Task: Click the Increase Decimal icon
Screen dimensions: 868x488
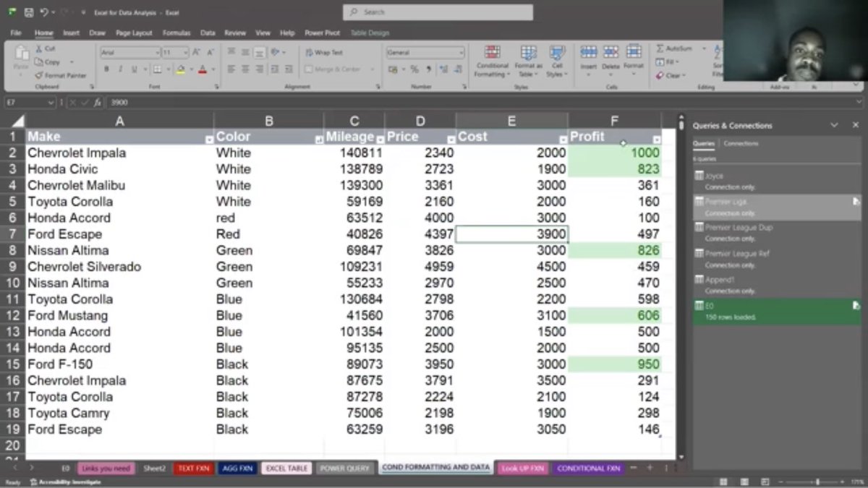Action: click(x=443, y=69)
